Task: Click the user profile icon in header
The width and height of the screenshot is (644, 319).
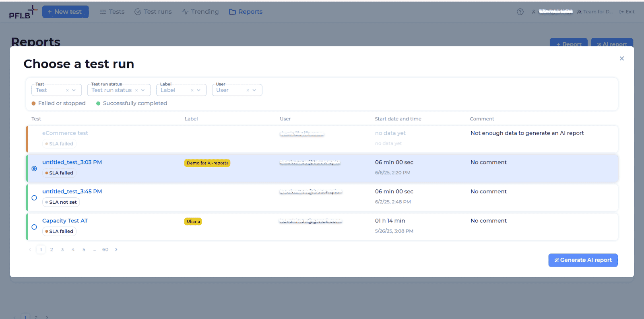Action: coord(534,12)
